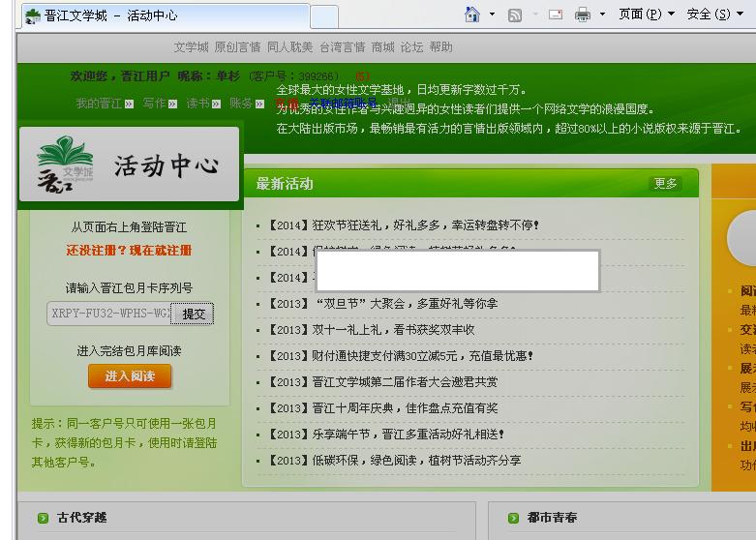
Task: Open the 页面(P) dropdown arrow
Action: pyautogui.click(x=671, y=14)
